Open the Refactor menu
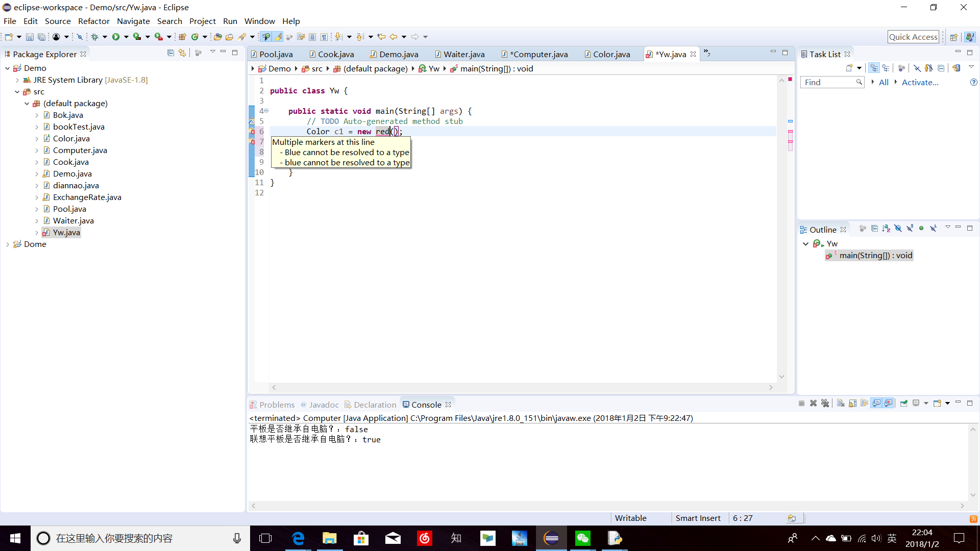The width and height of the screenshot is (980, 551). [94, 21]
